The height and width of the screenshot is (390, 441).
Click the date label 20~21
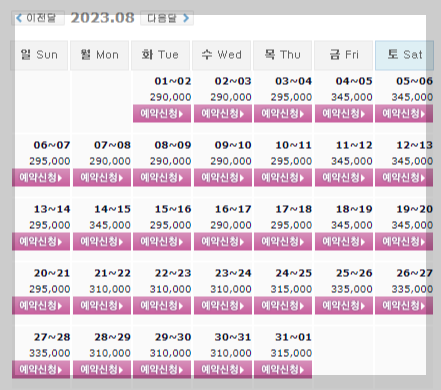coord(52,273)
